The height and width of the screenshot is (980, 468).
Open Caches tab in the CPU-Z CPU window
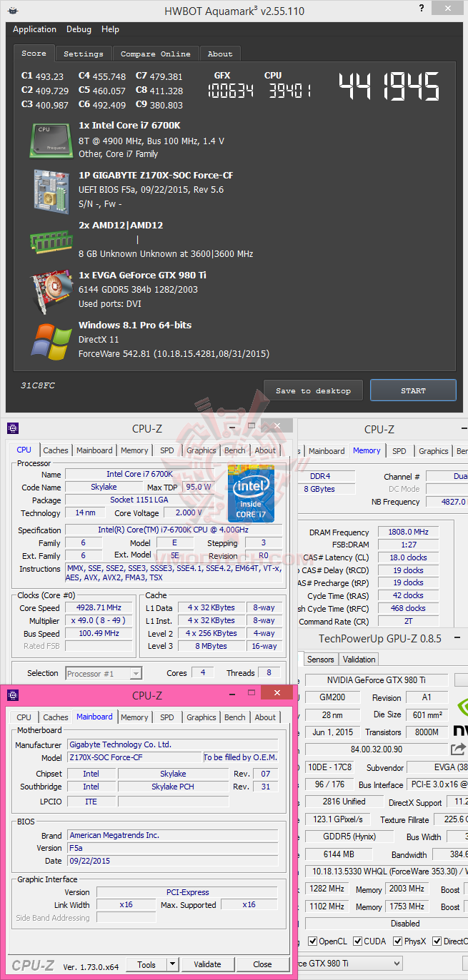(x=56, y=450)
